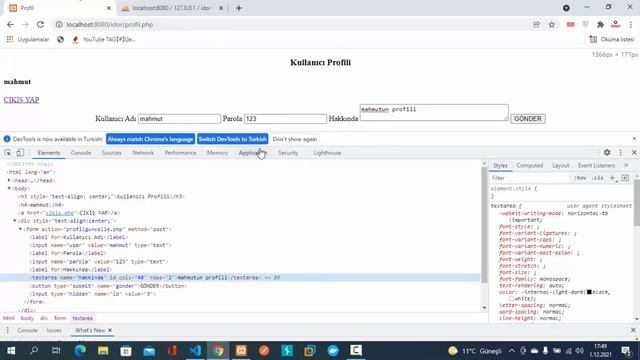Open the Event Listeners tab

[x=596, y=165]
